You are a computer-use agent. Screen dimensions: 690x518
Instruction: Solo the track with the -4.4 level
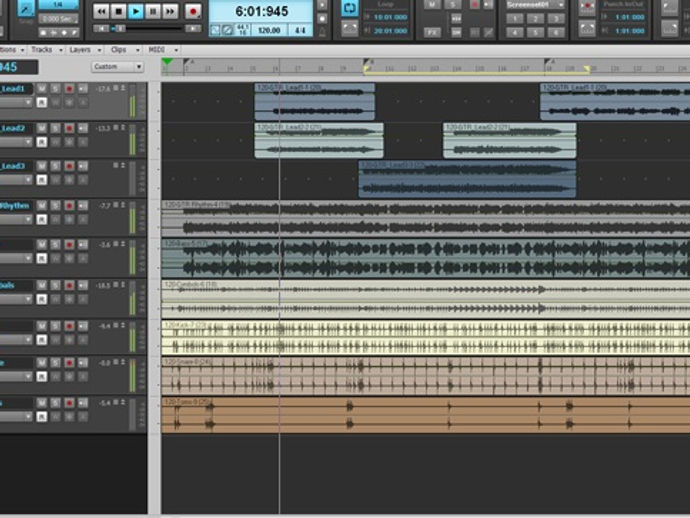(55, 326)
